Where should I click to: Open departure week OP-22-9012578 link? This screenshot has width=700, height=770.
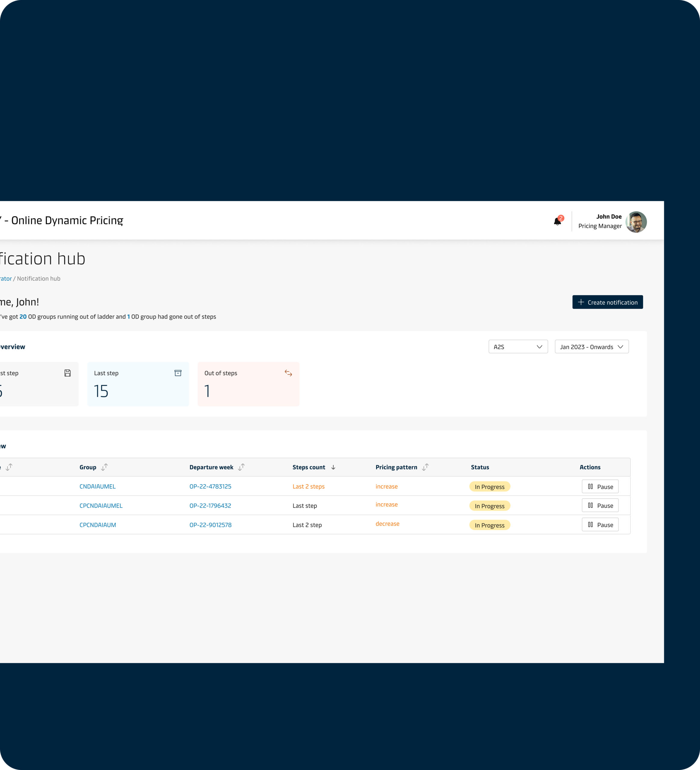(x=210, y=524)
